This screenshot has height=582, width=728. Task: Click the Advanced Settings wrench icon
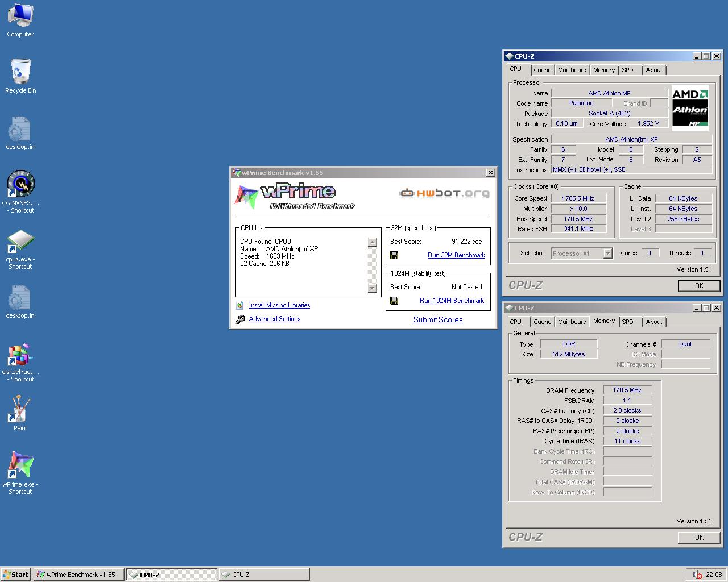[x=240, y=319]
